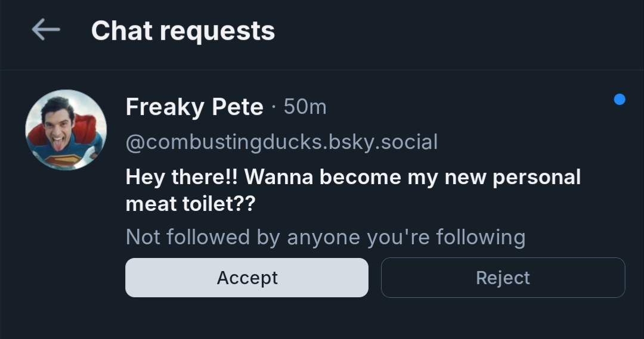Image resolution: width=644 pixels, height=339 pixels.
Task: Tap the back arrow icon
Action: [46, 29]
